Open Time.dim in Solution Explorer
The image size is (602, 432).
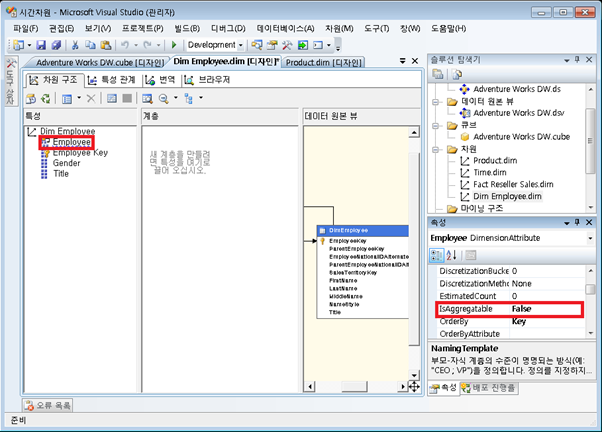pos(490,172)
